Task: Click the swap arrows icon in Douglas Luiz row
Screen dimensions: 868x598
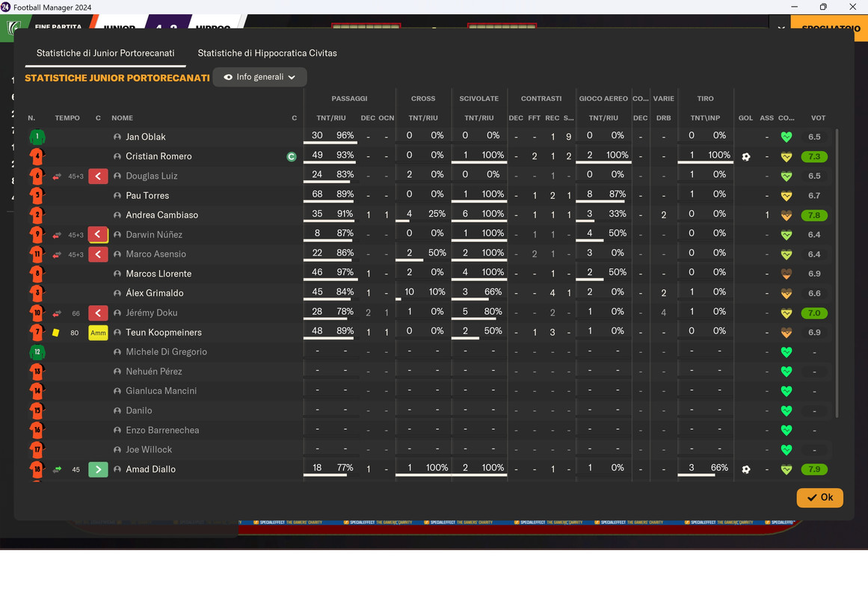Action: 57,176
